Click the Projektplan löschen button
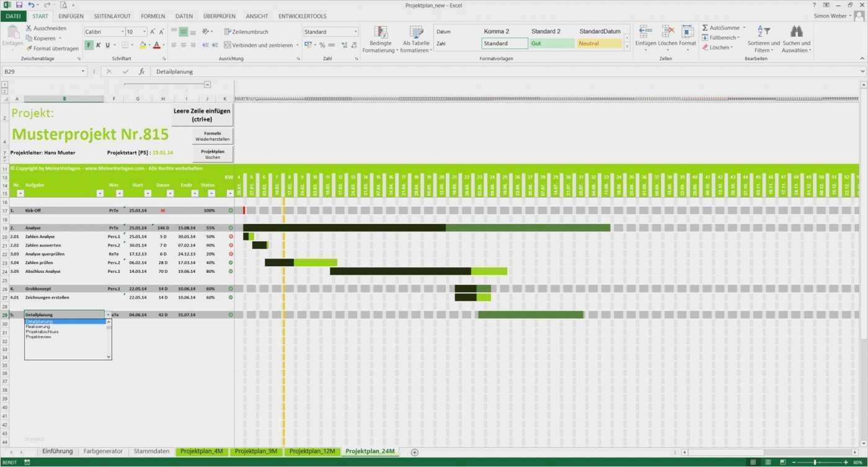The image size is (868, 467). pyautogui.click(x=212, y=153)
